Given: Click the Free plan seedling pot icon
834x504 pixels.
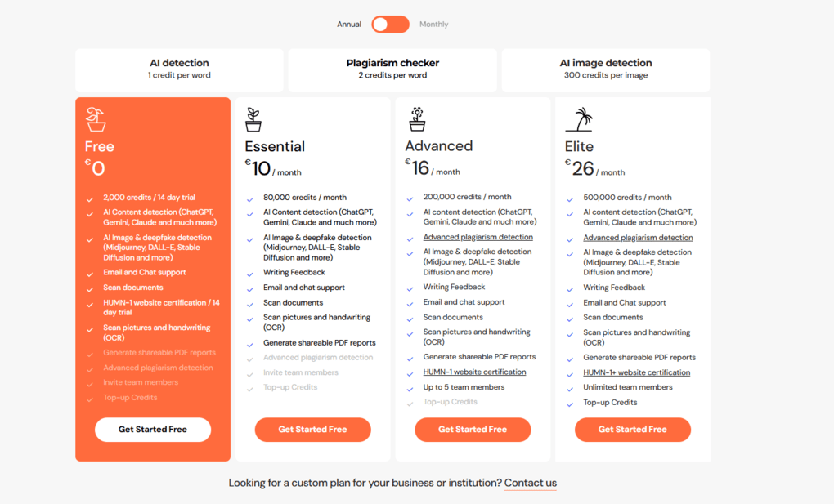Looking at the screenshot, I should click(x=96, y=119).
